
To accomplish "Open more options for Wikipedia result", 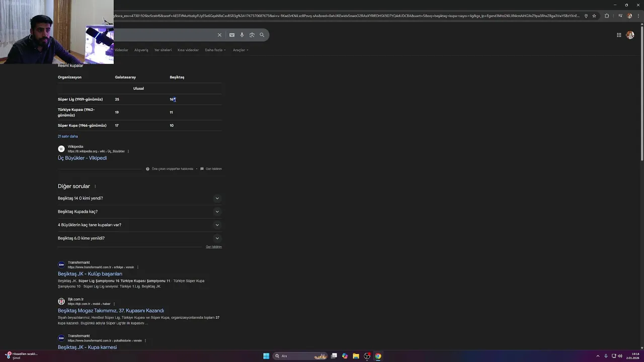I will point(128,151).
